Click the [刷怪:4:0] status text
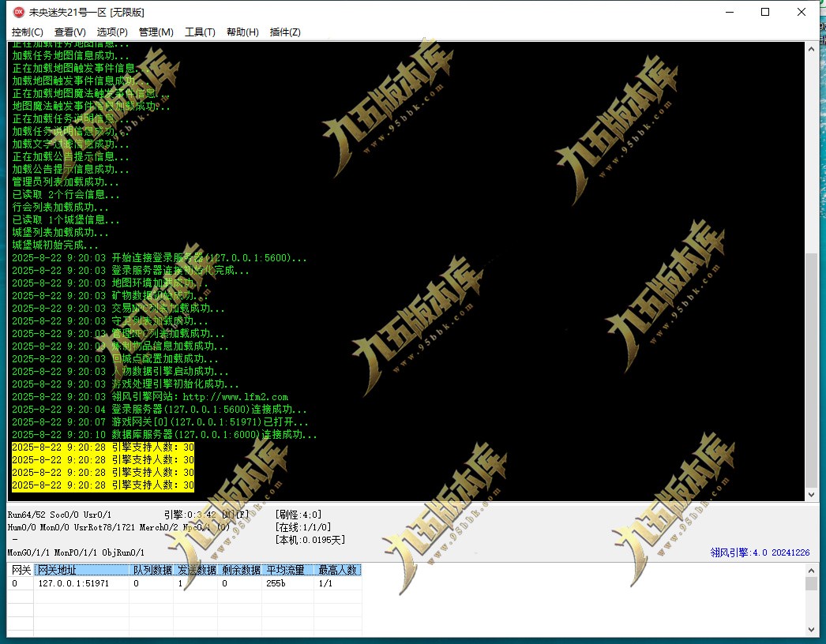Image resolution: width=826 pixels, height=644 pixels. [298, 515]
